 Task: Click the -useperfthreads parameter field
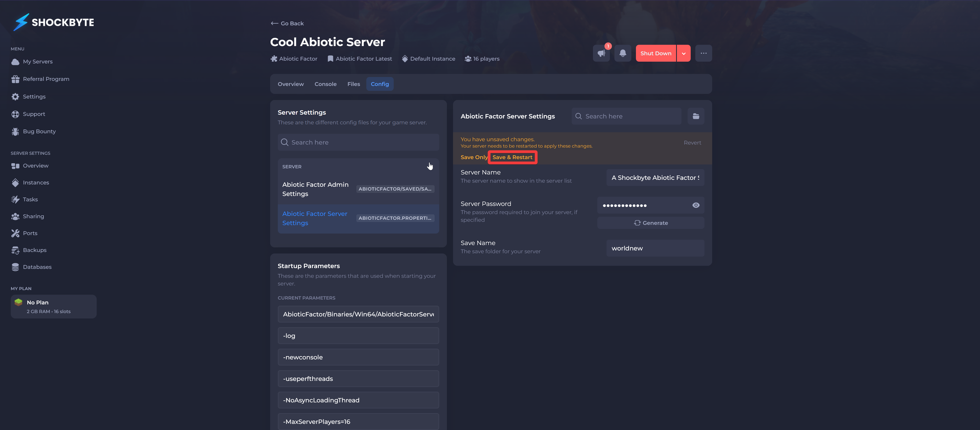click(x=358, y=379)
